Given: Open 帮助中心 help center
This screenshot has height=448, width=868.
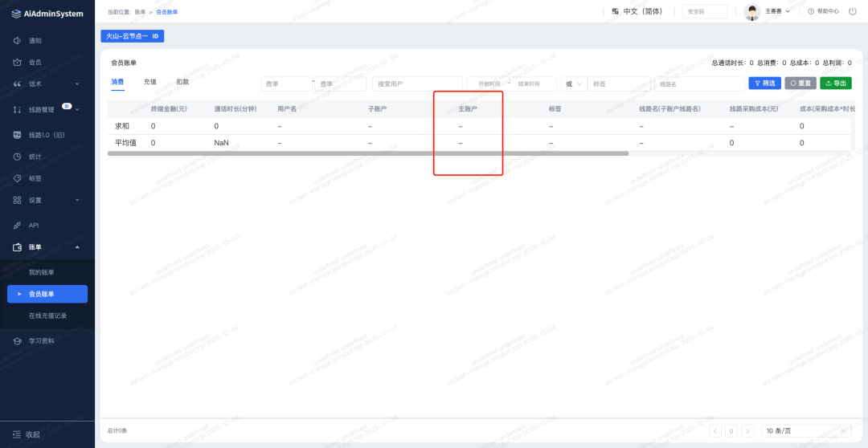Looking at the screenshot, I should (823, 11).
